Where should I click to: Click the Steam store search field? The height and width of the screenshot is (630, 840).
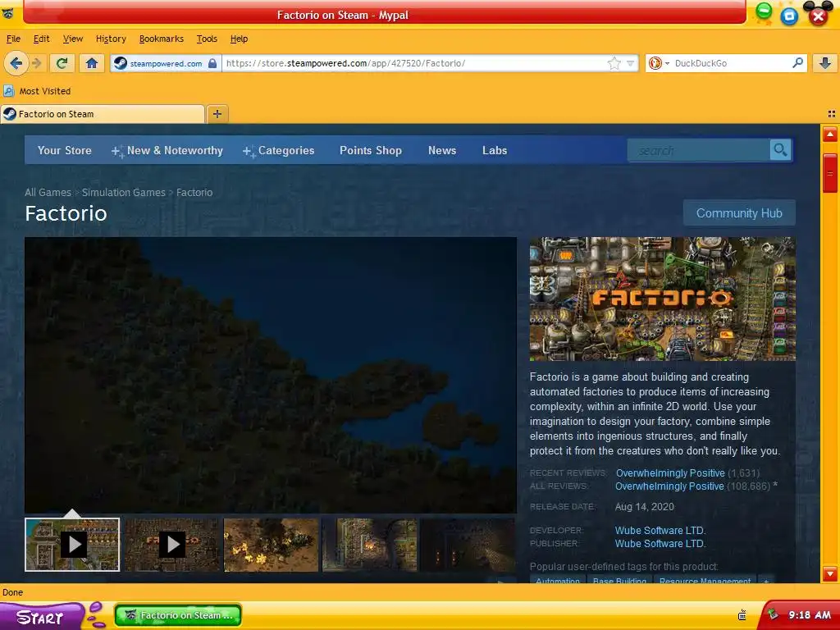(699, 151)
